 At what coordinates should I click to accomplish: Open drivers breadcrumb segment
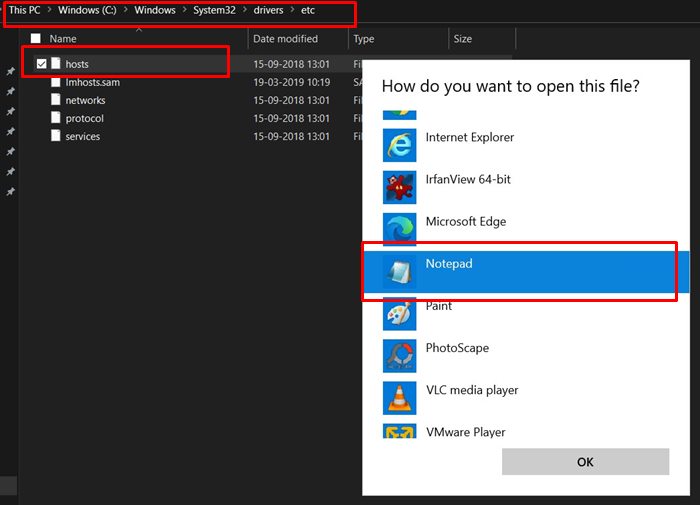coord(268,10)
